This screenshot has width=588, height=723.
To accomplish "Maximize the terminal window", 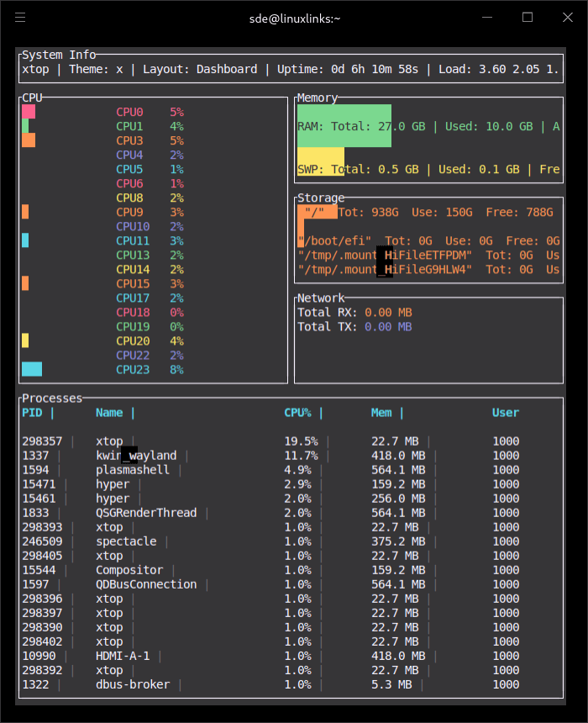I will coord(528,18).
